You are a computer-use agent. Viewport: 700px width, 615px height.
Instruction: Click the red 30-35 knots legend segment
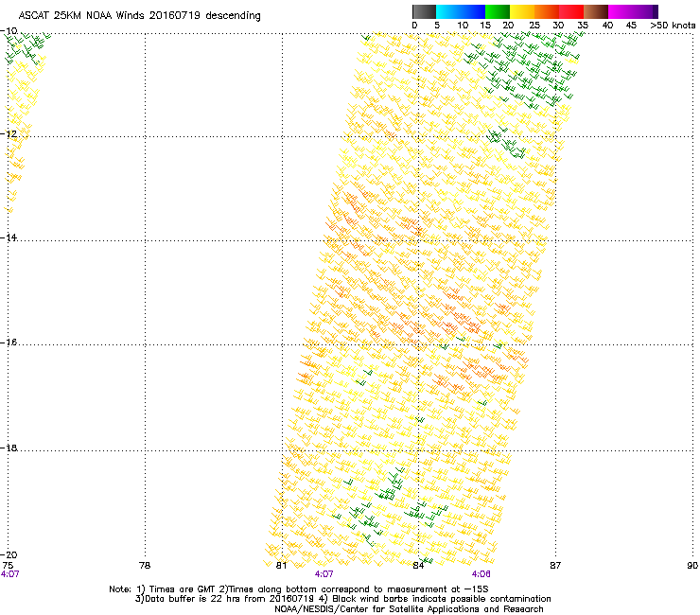click(571, 11)
